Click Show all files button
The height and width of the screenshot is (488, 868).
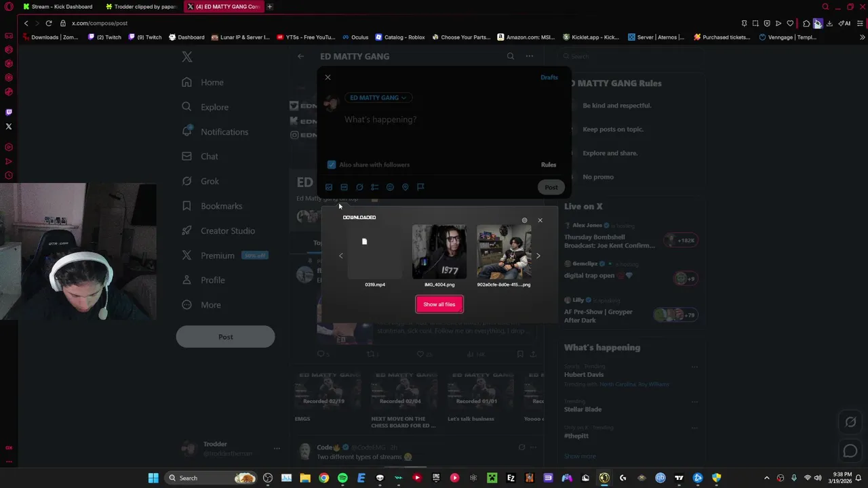439,304
